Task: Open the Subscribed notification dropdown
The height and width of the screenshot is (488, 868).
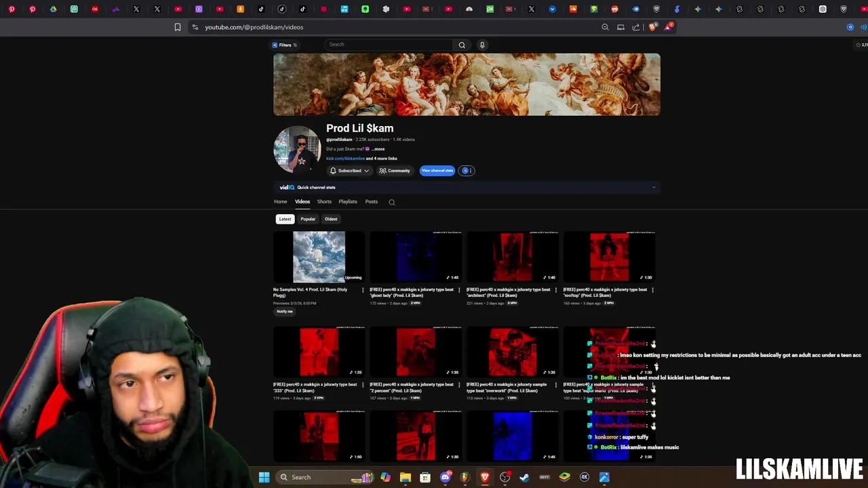Action: point(349,171)
